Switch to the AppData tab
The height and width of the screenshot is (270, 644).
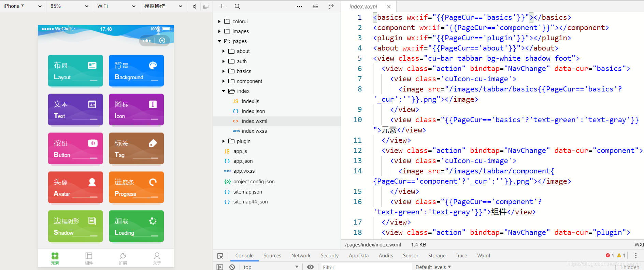coord(359,255)
